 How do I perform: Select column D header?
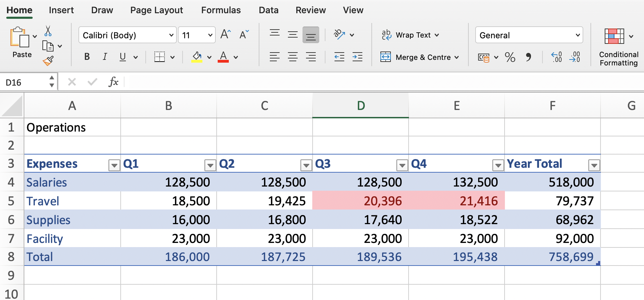coord(361,105)
